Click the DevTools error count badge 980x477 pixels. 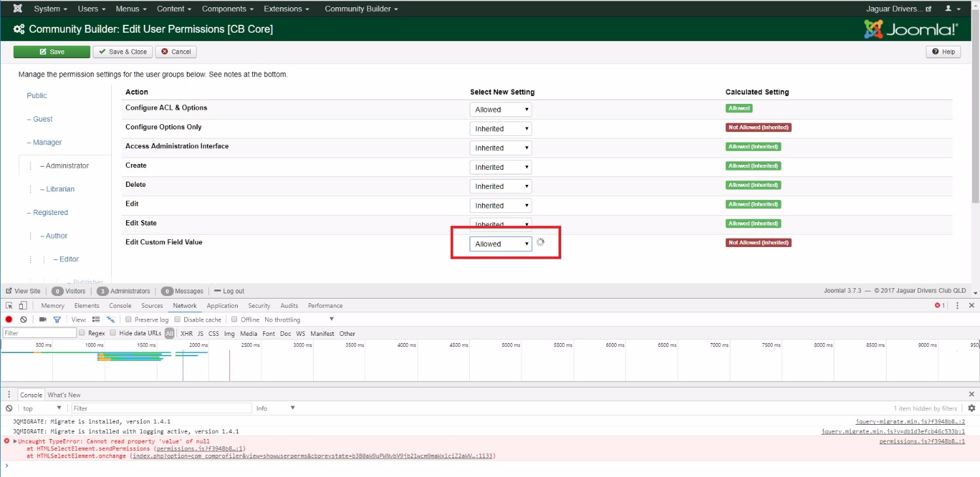[939, 305]
